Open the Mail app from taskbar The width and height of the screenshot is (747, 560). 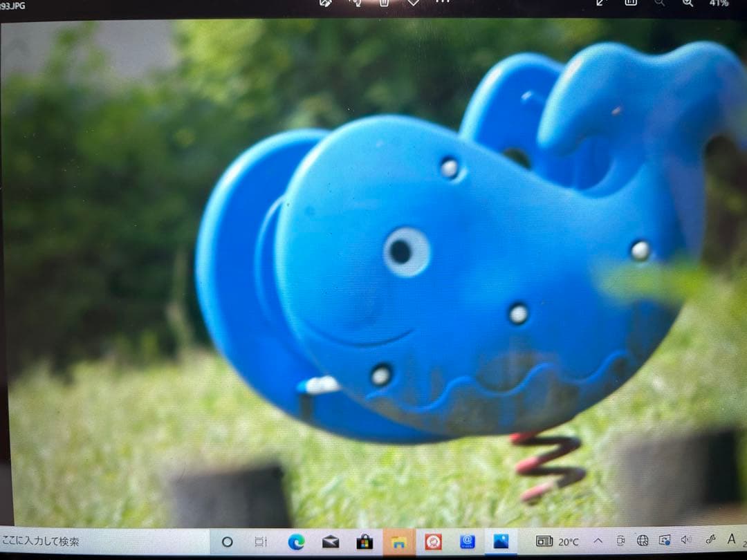tap(331, 542)
